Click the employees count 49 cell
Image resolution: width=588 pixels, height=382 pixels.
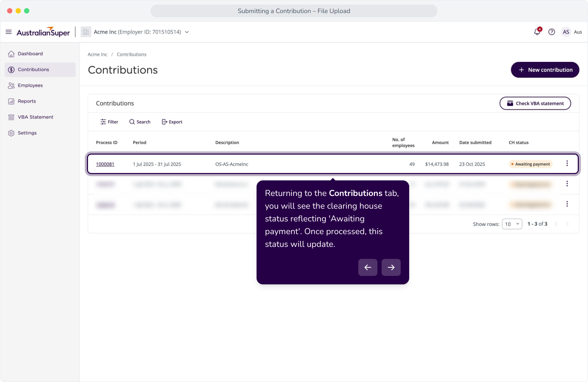[412, 164]
